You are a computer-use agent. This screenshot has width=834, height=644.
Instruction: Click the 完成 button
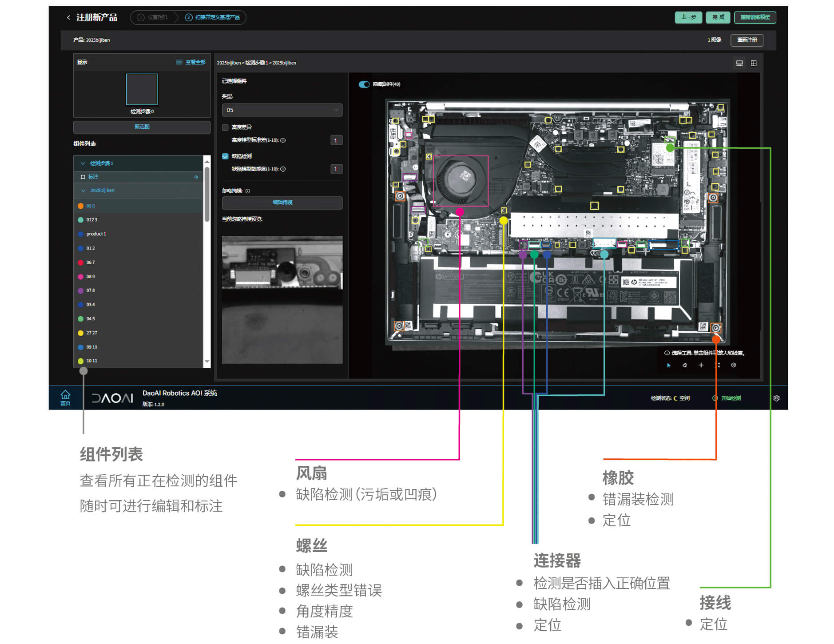click(718, 17)
